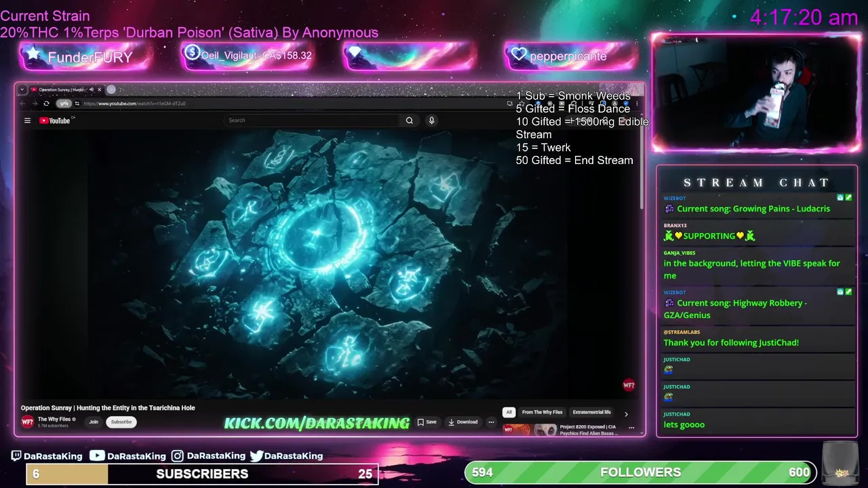868x488 pixels.
Task: Go forward with the browser forward arrow
Action: pyautogui.click(x=35, y=104)
